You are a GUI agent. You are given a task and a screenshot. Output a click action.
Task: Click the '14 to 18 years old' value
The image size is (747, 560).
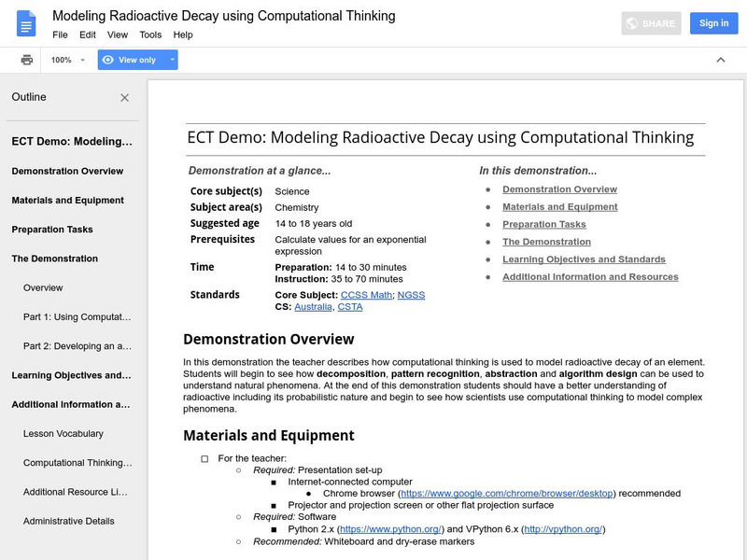pyautogui.click(x=314, y=224)
